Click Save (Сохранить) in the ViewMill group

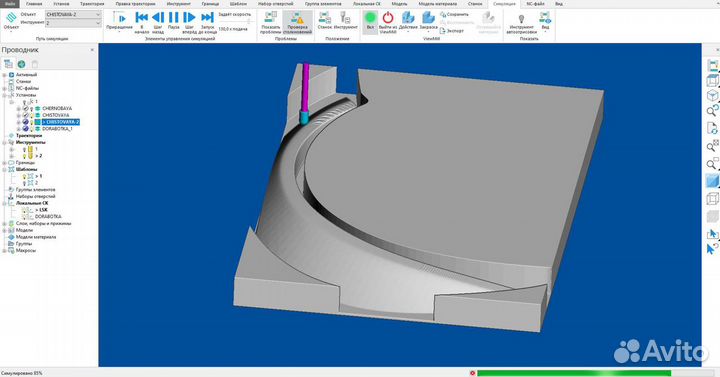454,15
